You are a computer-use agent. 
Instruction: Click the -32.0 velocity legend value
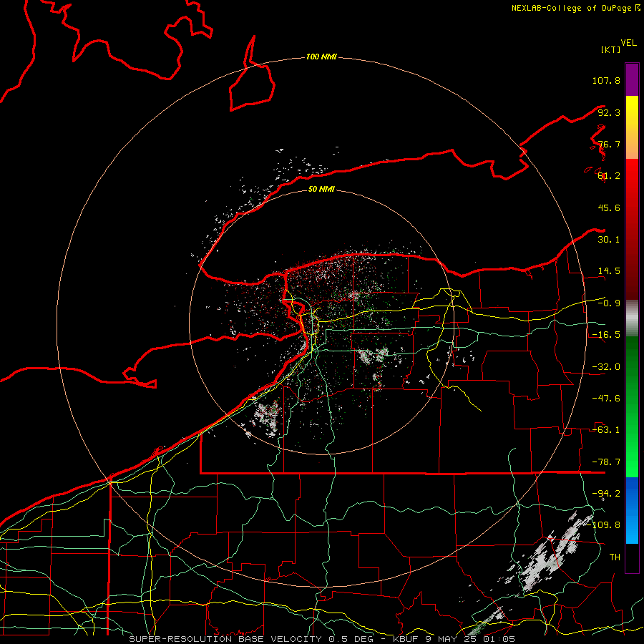(606, 367)
